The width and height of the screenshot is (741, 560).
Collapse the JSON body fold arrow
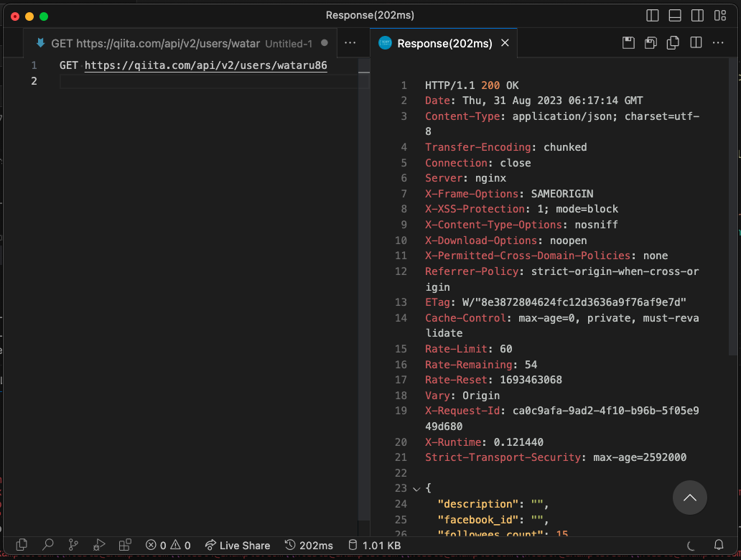pos(416,488)
